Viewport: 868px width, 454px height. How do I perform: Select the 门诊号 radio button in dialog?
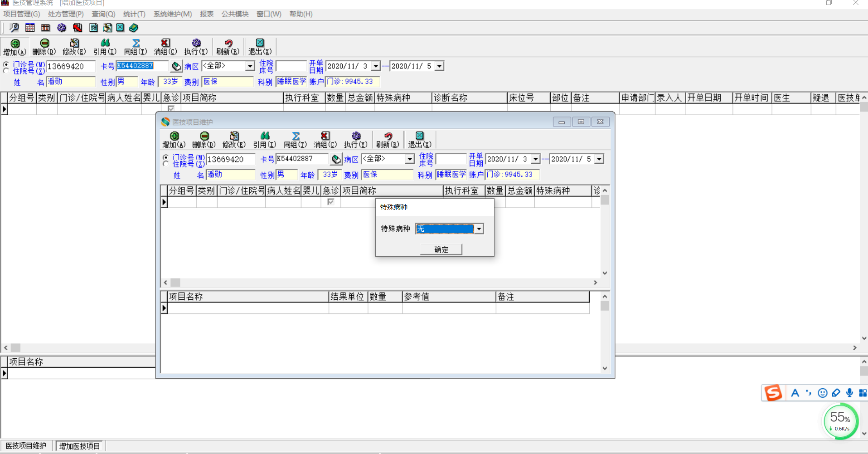coord(166,157)
